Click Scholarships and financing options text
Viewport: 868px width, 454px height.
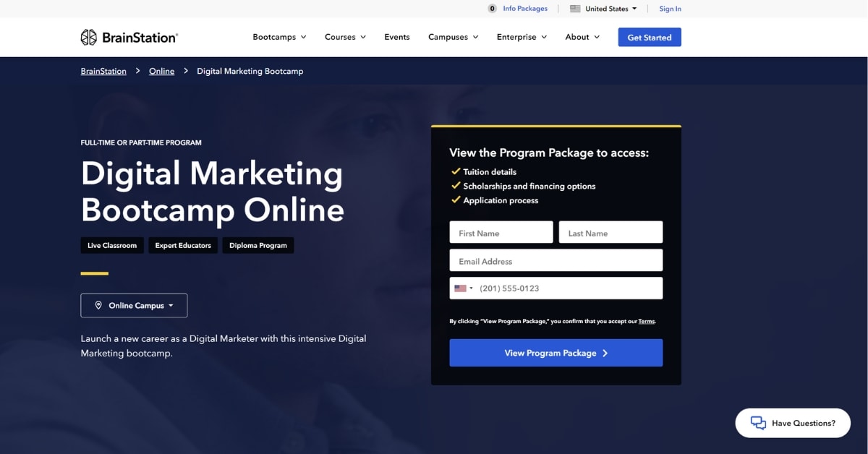tap(529, 186)
